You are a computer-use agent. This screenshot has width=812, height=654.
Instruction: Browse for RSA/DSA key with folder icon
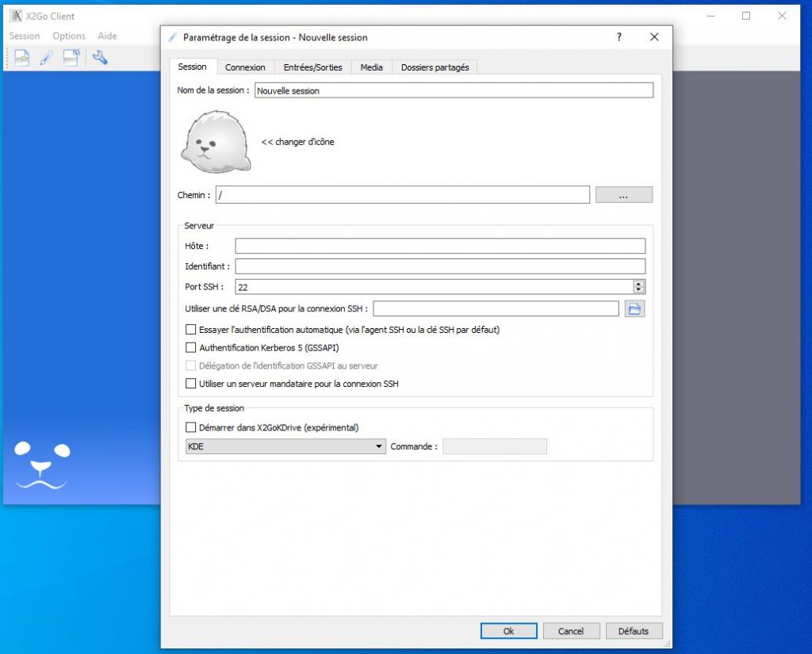(x=634, y=308)
